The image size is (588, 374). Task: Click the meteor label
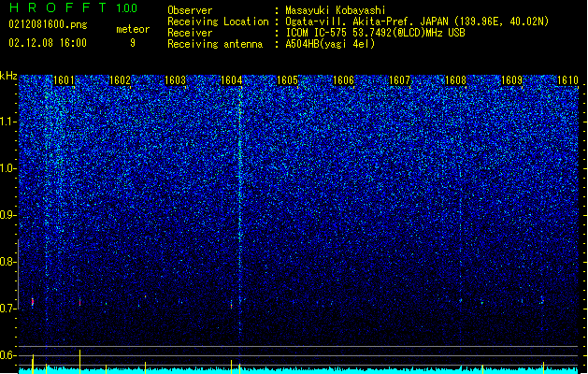click(x=133, y=29)
